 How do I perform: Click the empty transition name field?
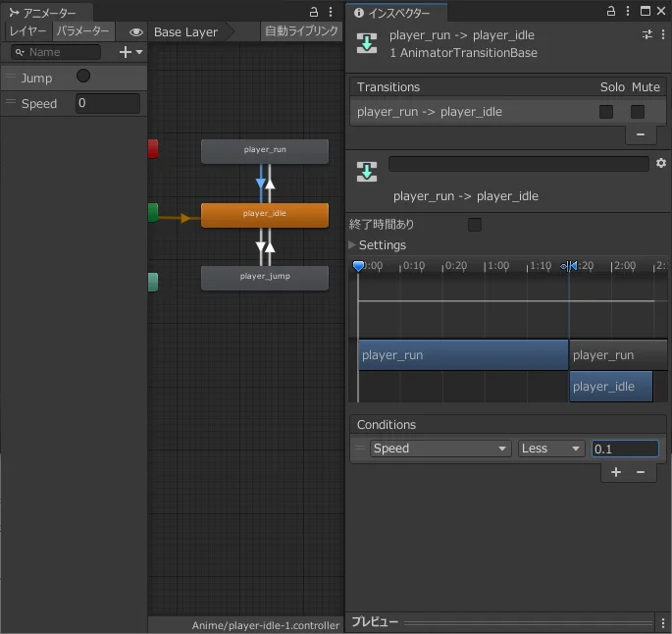tap(519, 164)
